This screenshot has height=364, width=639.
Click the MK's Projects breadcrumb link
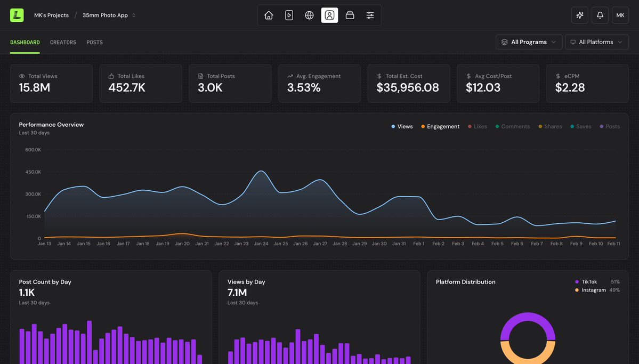[x=51, y=15]
